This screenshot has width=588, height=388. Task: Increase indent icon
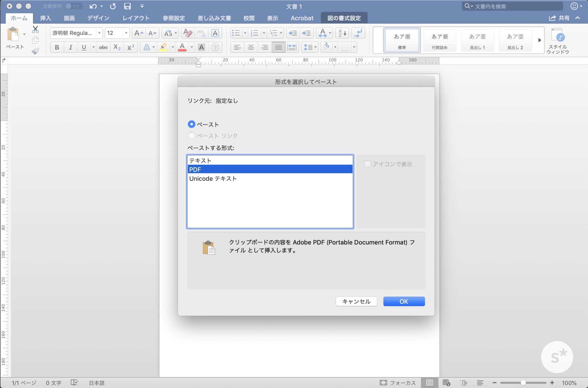[x=306, y=33]
